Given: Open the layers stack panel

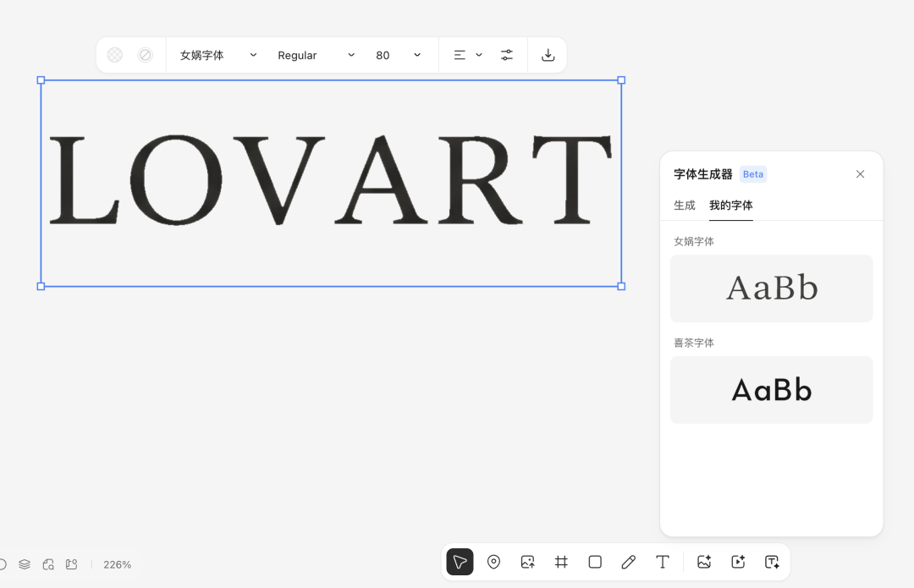Looking at the screenshot, I should coord(25,564).
